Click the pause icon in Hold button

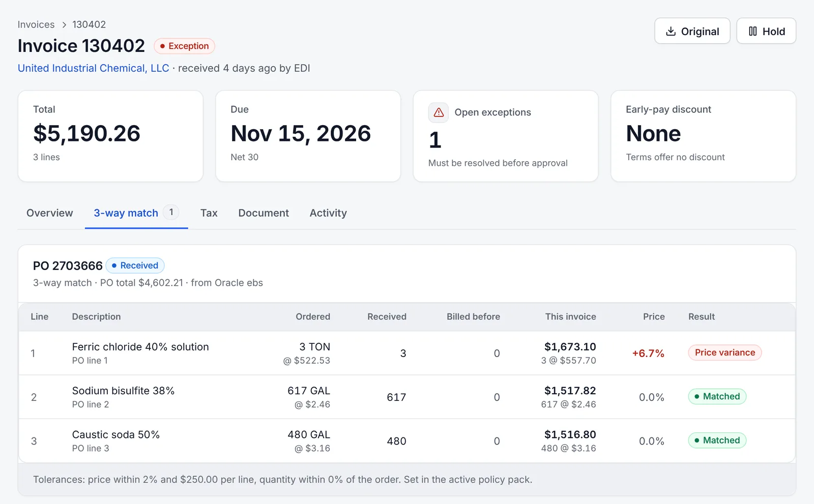(753, 32)
